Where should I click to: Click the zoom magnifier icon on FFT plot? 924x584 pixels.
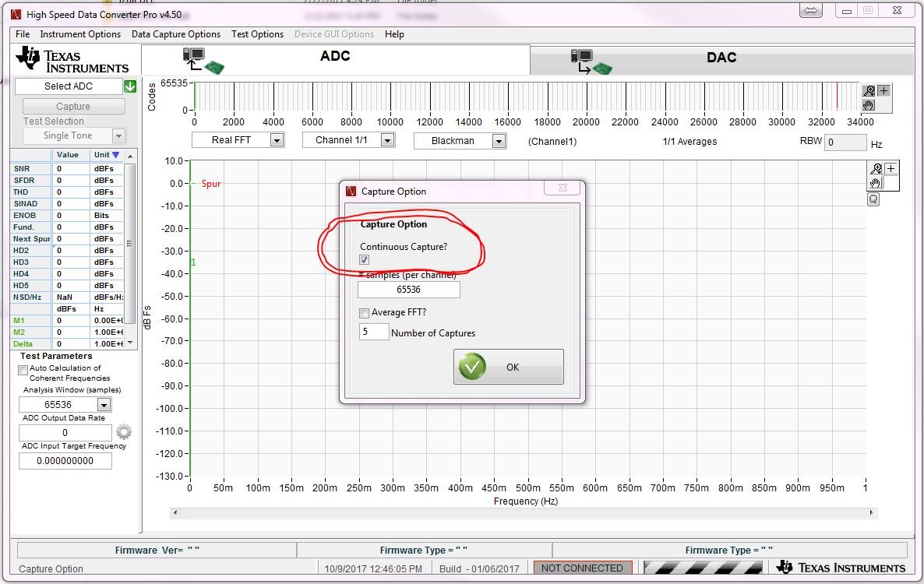pyautogui.click(x=876, y=168)
